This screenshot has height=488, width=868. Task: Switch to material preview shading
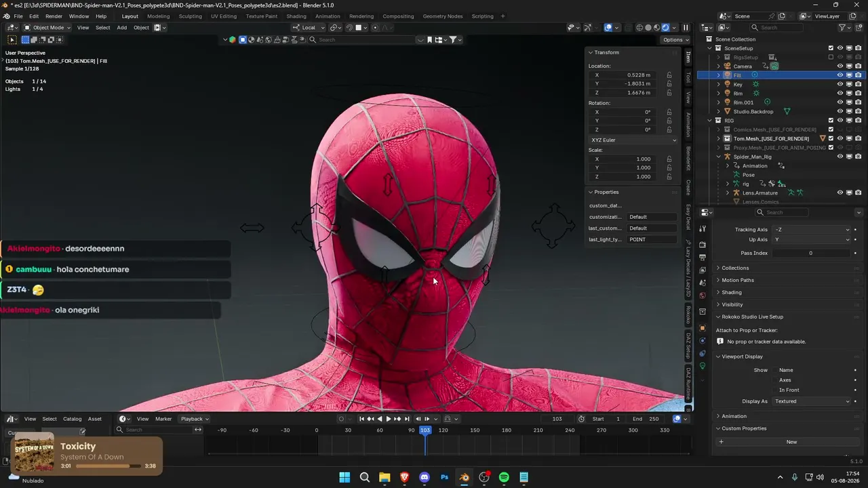pos(656,28)
